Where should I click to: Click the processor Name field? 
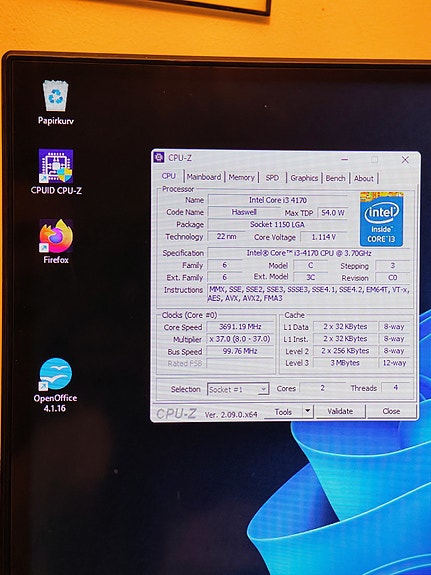click(x=278, y=200)
